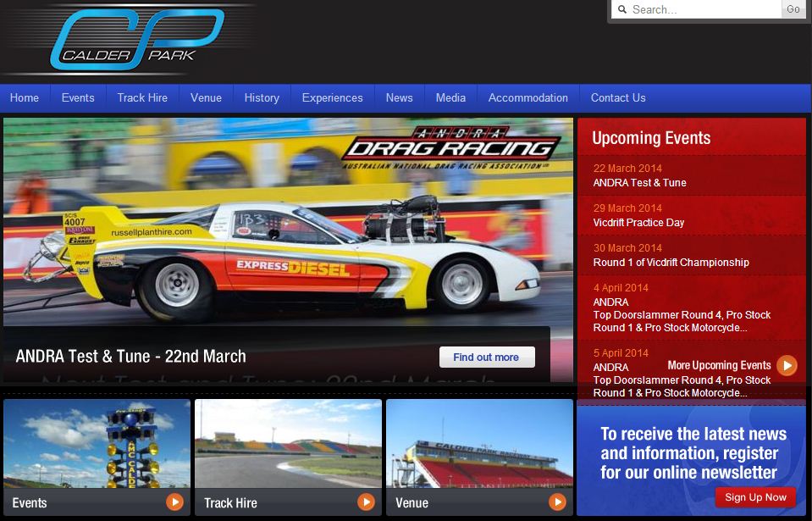The width and height of the screenshot is (812, 521).
Task: Open the Track Hire menu item
Action: coord(142,98)
